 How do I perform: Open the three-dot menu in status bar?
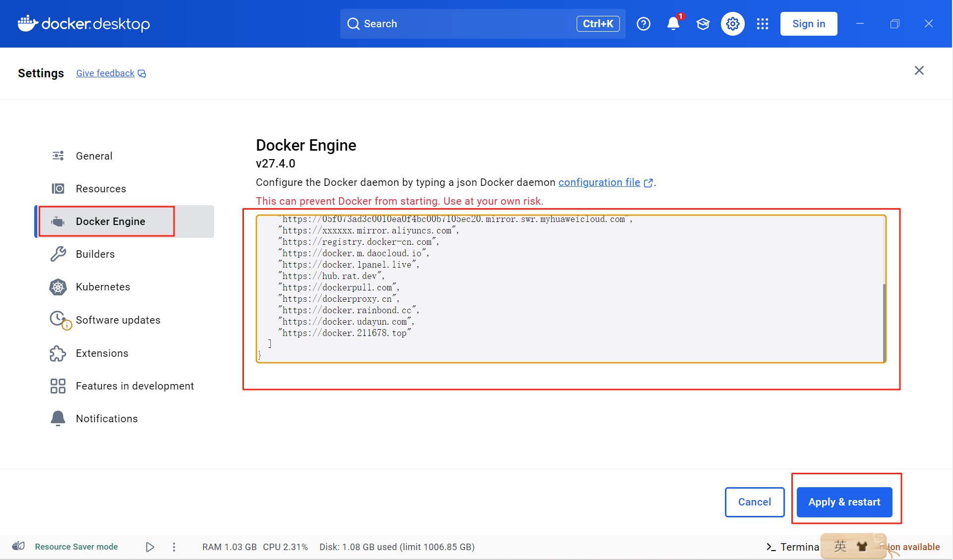[x=174, y=547]
